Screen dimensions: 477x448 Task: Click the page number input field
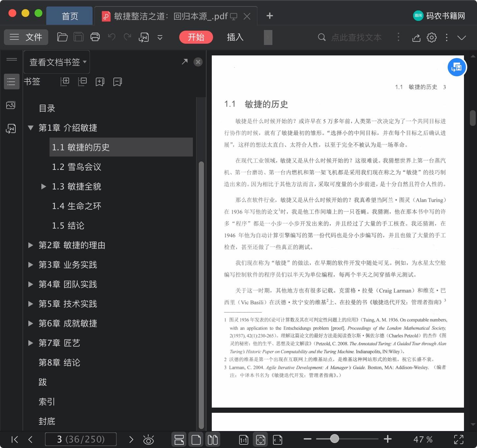(81, 439)
